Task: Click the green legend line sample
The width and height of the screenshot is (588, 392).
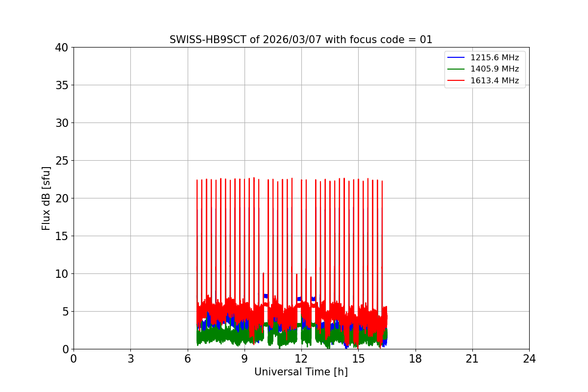Action: click(456, 69)
